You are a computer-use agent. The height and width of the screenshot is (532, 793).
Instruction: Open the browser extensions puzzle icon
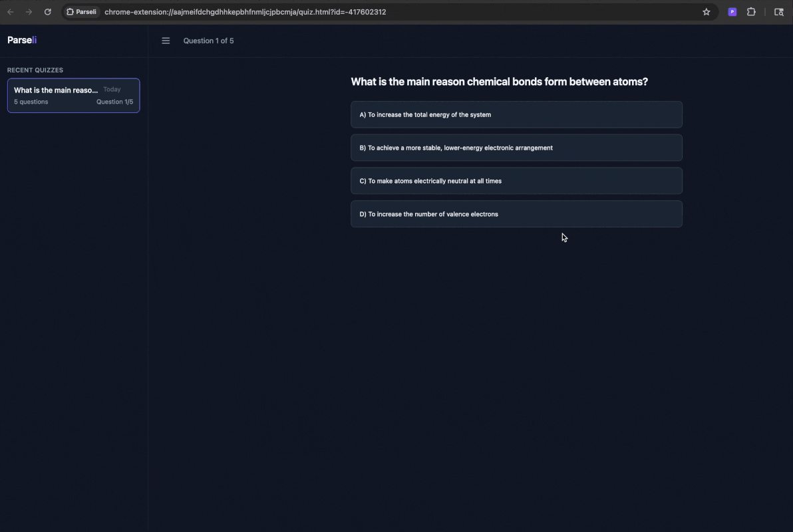pyautogui.click(x=751, y=11)
